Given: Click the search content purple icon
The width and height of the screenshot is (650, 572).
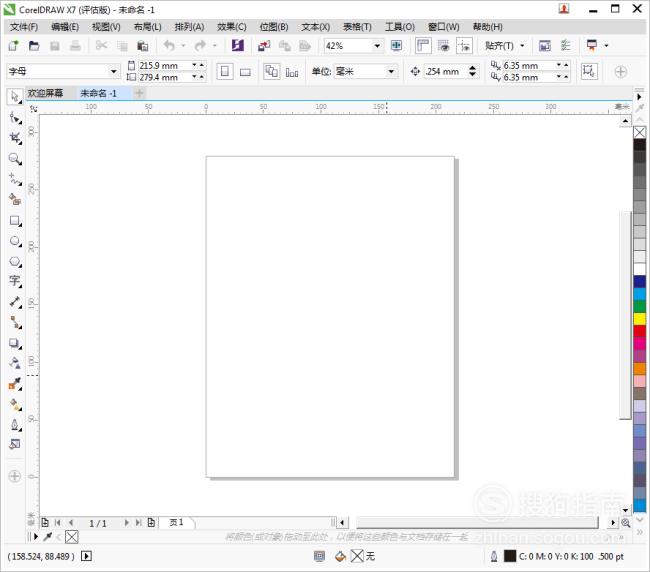Looking at the screenshot, I should pyautogui.click(x=238, y=46).
